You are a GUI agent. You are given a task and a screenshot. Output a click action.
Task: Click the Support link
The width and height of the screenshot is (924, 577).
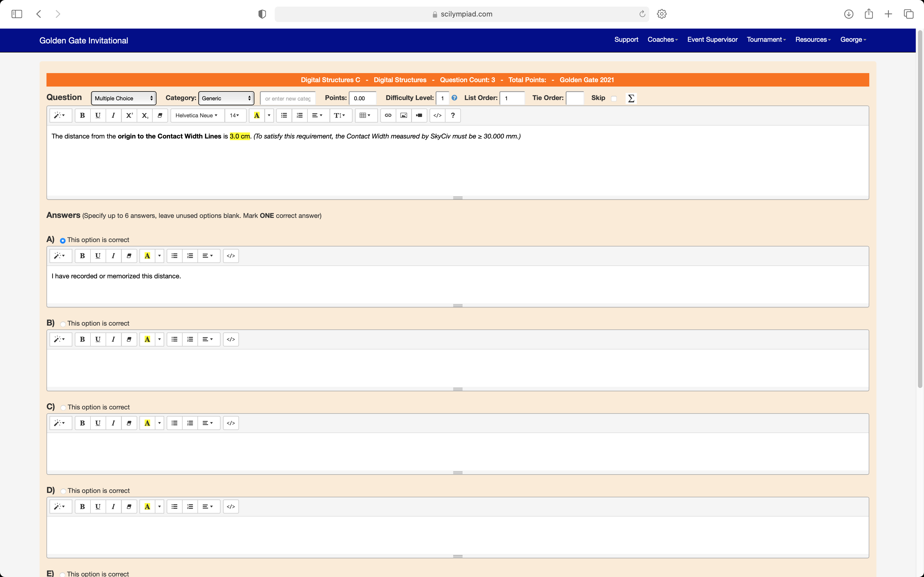pyautogui.click(x=626, y=40)
